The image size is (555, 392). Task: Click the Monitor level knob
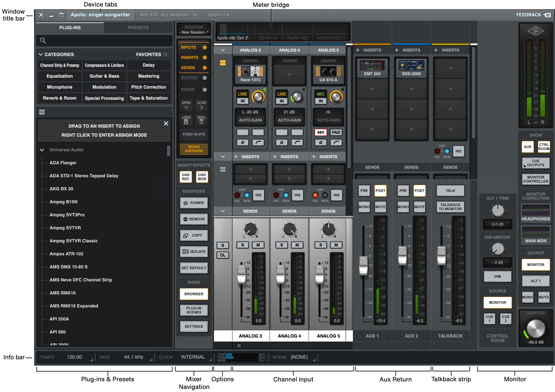536,328
